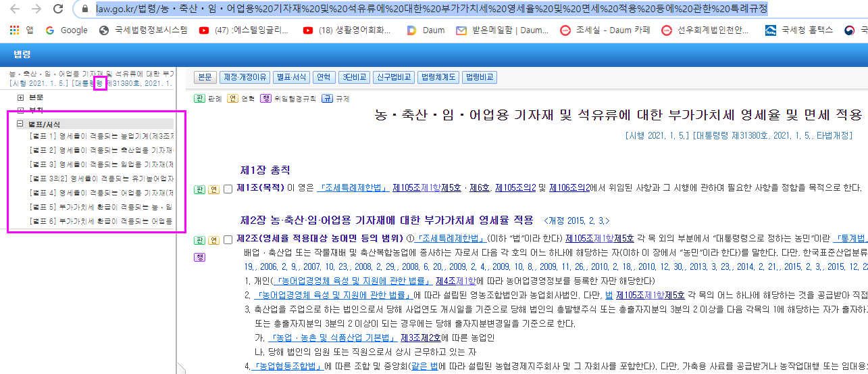The width and height of the screenshot is (868, 374).
Task: Open the 연혁 history button
Action: point(323,77)
